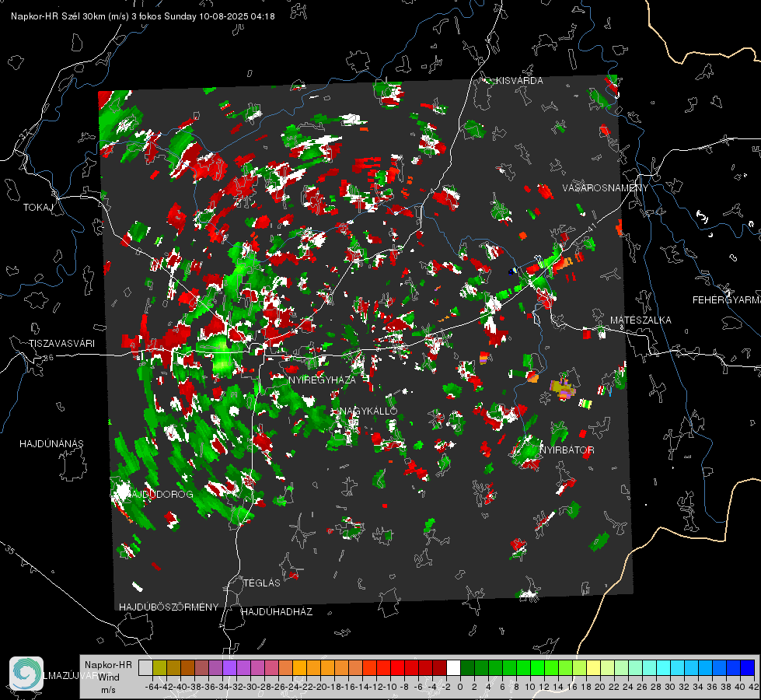Click the TOKAJ town label
This screenshot has width=761, height=700.
38,208
